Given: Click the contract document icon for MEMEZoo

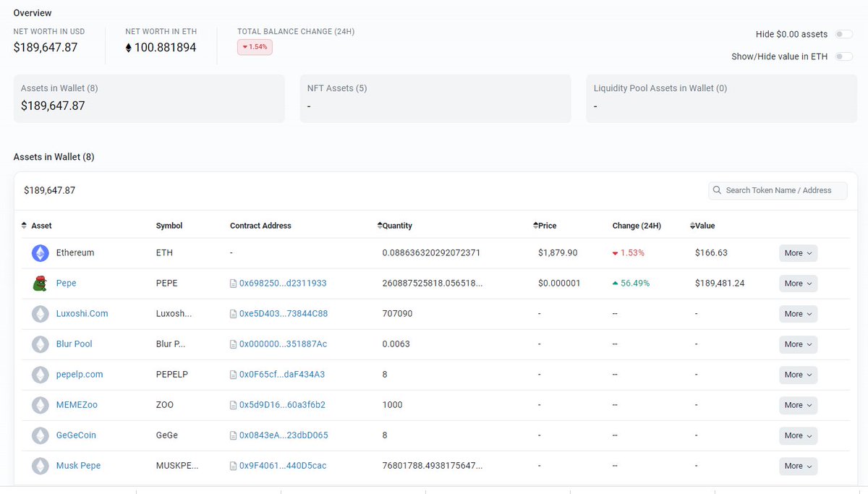Looking at the screenshot, I should 233,405.
